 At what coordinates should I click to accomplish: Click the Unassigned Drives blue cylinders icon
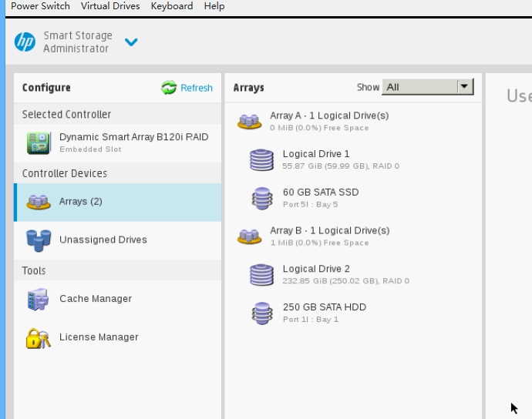39,240
